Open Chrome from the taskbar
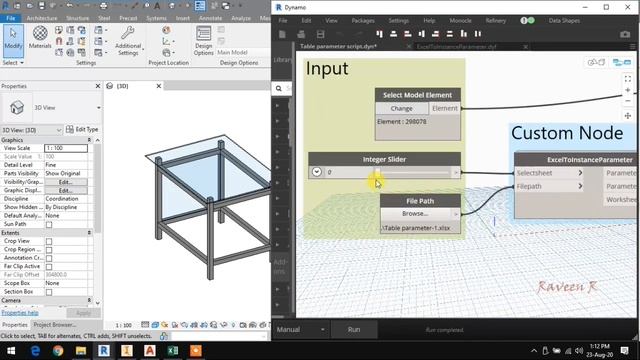 pos(58,351)
